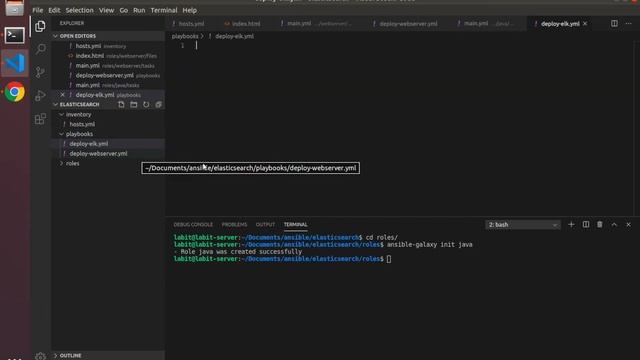
Task: Close the deploy-elk.yml editor tab
Action: (585, 24)
